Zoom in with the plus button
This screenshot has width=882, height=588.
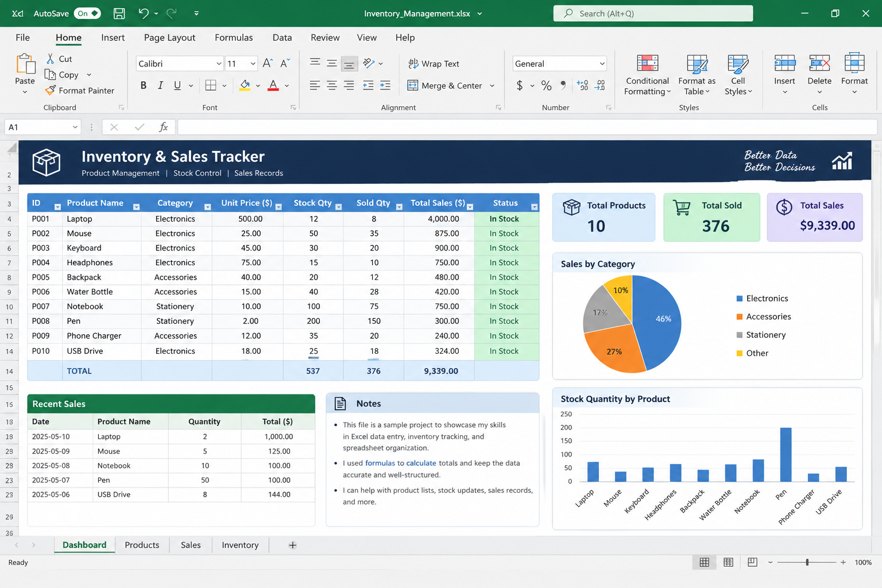[x=843, y=562]
